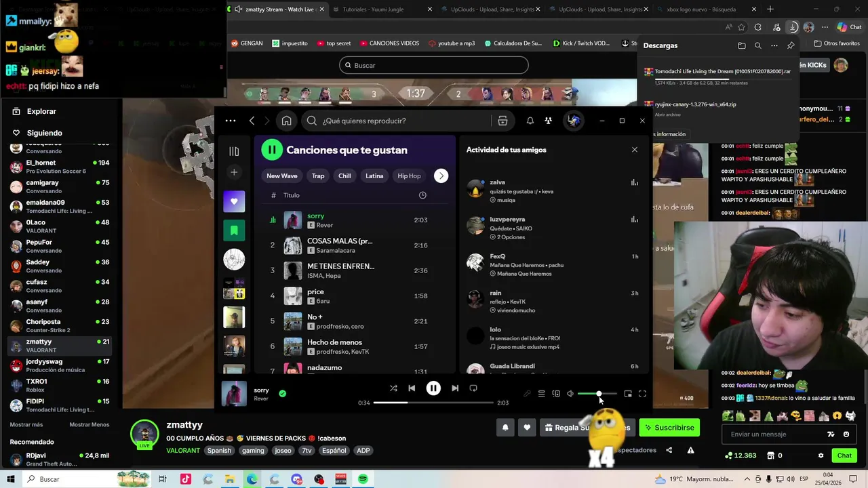Select the New Wave genre chip

pyautogui.click(x=282, y=176)
